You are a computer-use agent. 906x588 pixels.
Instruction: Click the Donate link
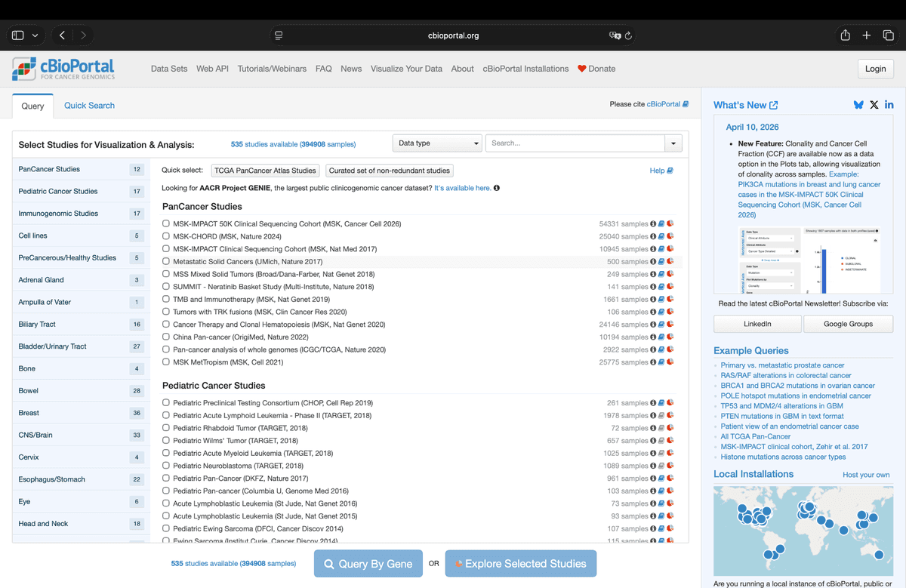596,69
